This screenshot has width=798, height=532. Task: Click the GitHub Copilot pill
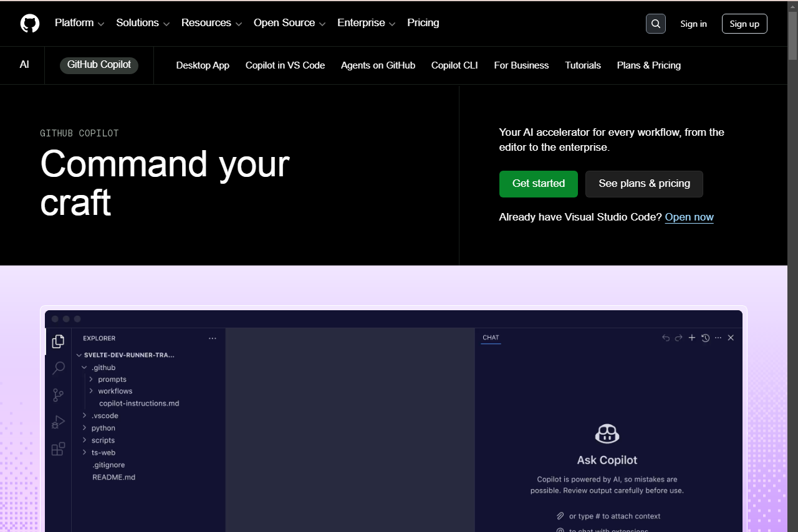99,65
